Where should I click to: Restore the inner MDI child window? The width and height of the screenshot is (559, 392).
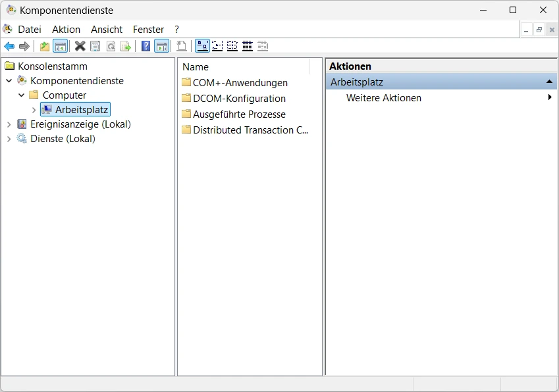pyautogui.click(x=539, y=30)
